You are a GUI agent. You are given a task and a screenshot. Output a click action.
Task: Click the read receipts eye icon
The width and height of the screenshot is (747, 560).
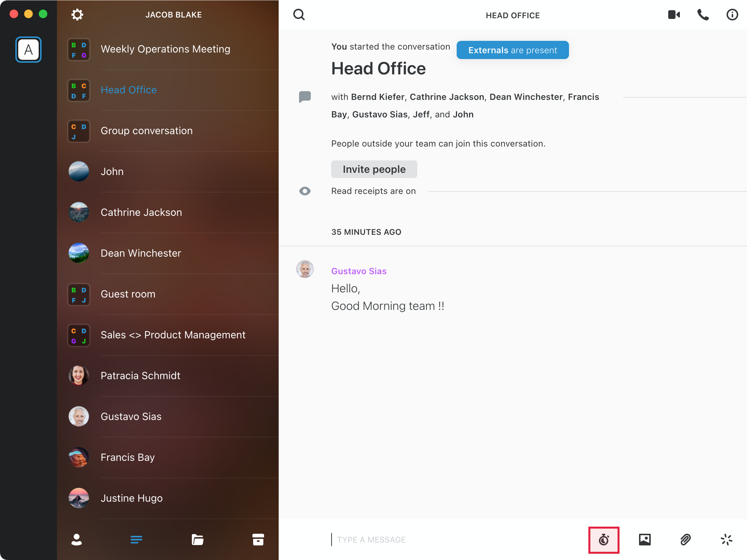click(x=305, y=191)
